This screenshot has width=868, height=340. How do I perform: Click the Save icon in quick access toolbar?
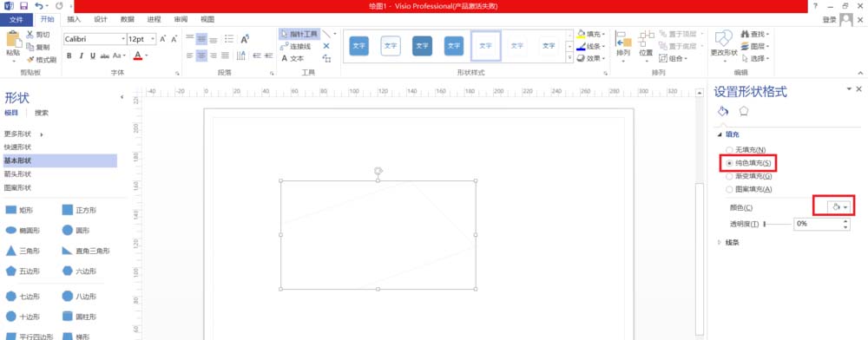(x=23, y=5)
